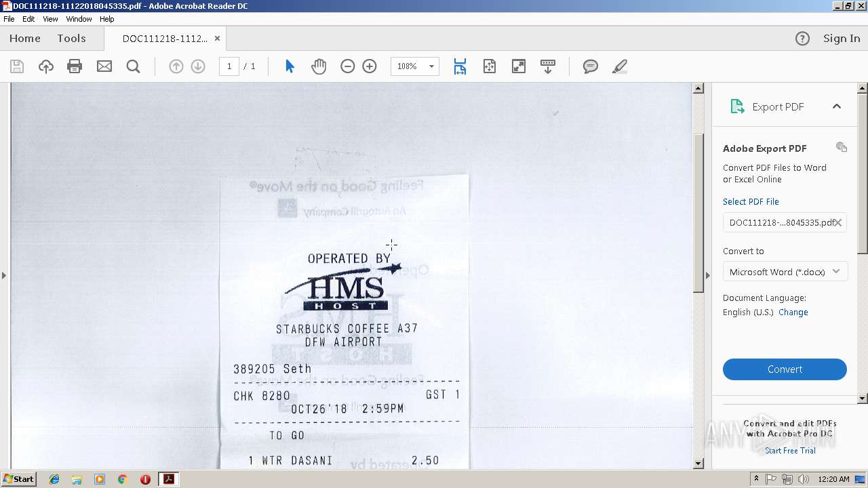868x488 pixels.
Task: Open the zoom percentage dropdown
Action: (x=431, y=66)
